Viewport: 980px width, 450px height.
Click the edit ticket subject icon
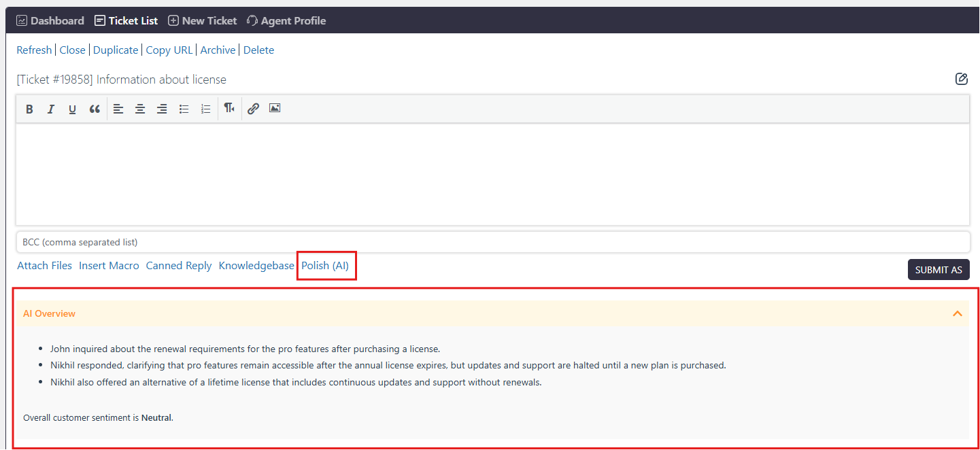pyautogui.click(x=961, y=79)
